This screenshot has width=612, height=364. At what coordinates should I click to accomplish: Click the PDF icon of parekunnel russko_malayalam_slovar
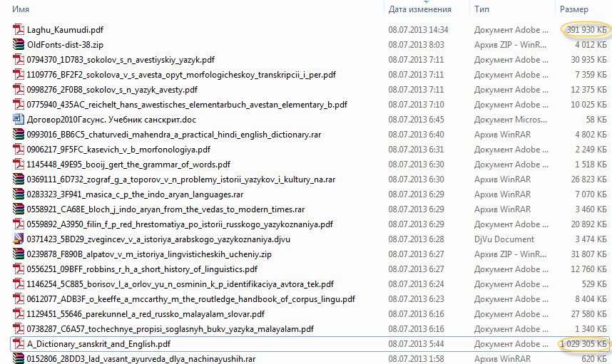[19, 313]
